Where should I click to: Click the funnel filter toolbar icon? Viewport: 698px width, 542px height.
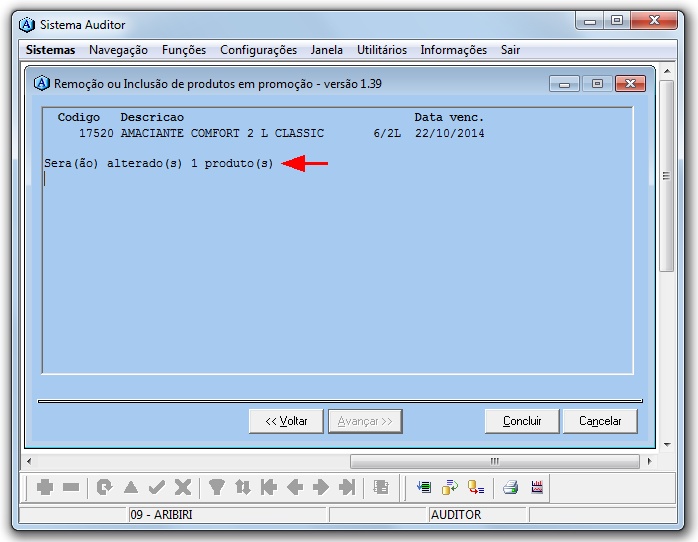click(x=216, y=487)
